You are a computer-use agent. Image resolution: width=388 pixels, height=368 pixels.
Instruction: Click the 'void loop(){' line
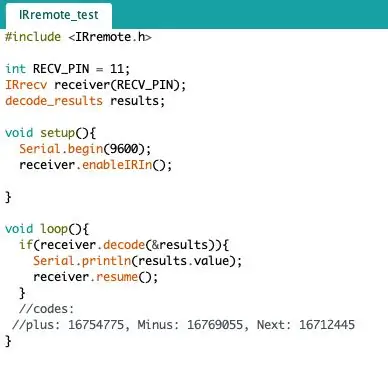[47, 229]
